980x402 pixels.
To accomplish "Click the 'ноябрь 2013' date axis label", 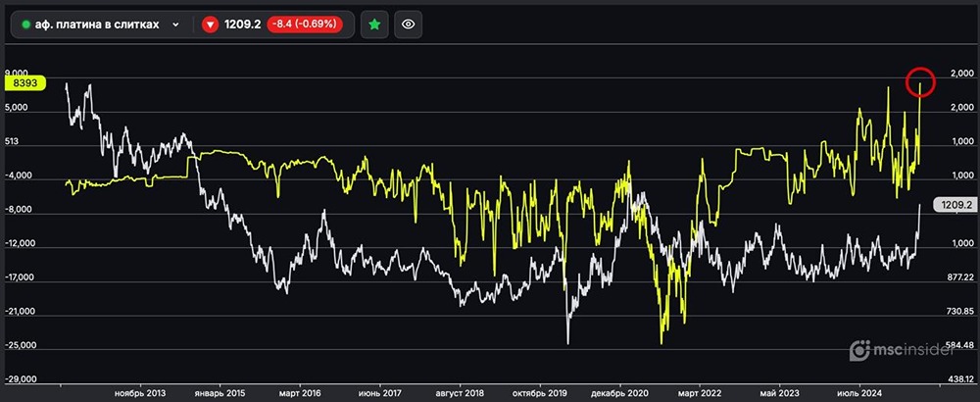I will 140,393.
